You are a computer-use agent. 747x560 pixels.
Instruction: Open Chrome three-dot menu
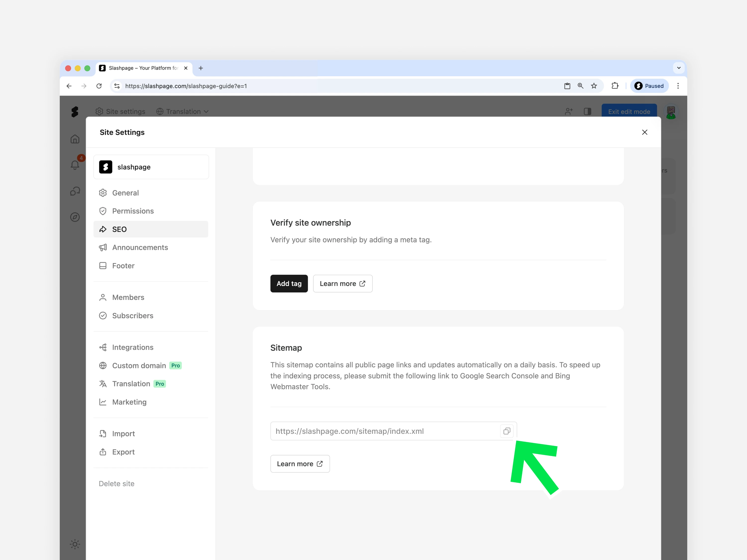678,86
